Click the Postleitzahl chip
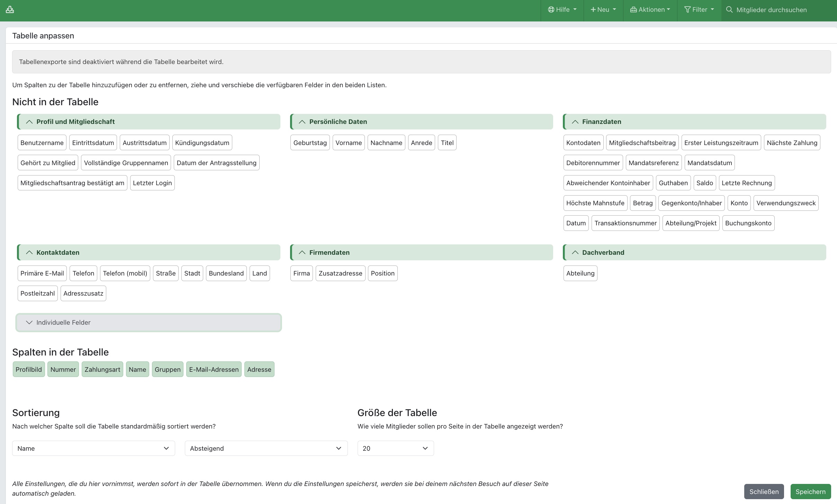 tap(38, 293)
